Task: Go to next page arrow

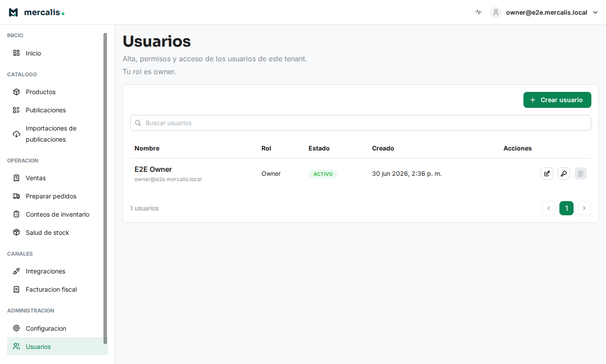Action: click(584, 208)
